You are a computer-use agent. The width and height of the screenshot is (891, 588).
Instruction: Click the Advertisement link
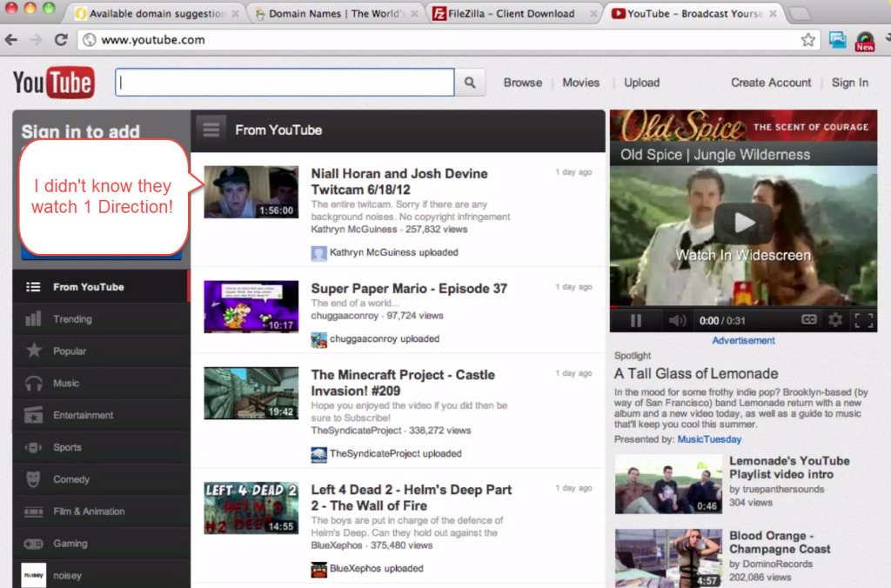[743, 340]
